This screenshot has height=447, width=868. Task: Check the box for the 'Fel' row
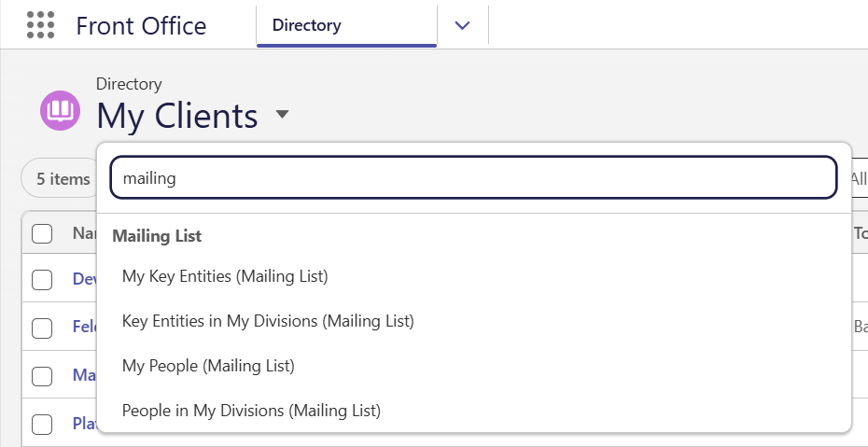[x=42, y=328]
